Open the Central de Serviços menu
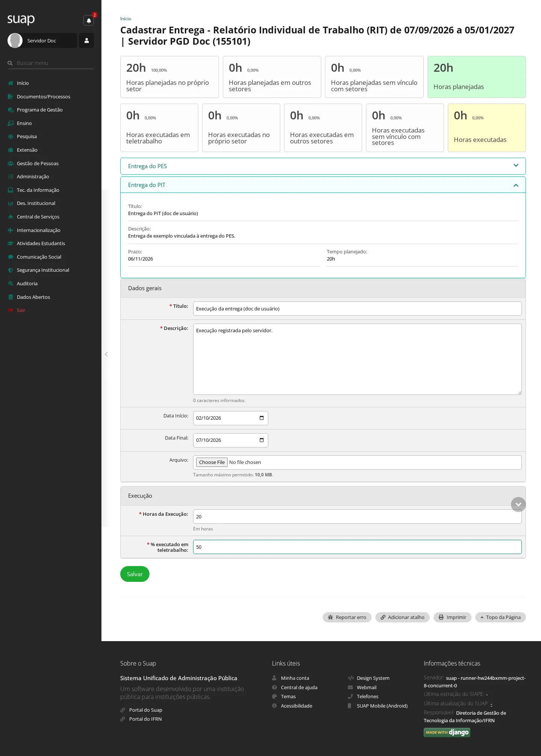 pyautogui.click(x=38, y=217)
